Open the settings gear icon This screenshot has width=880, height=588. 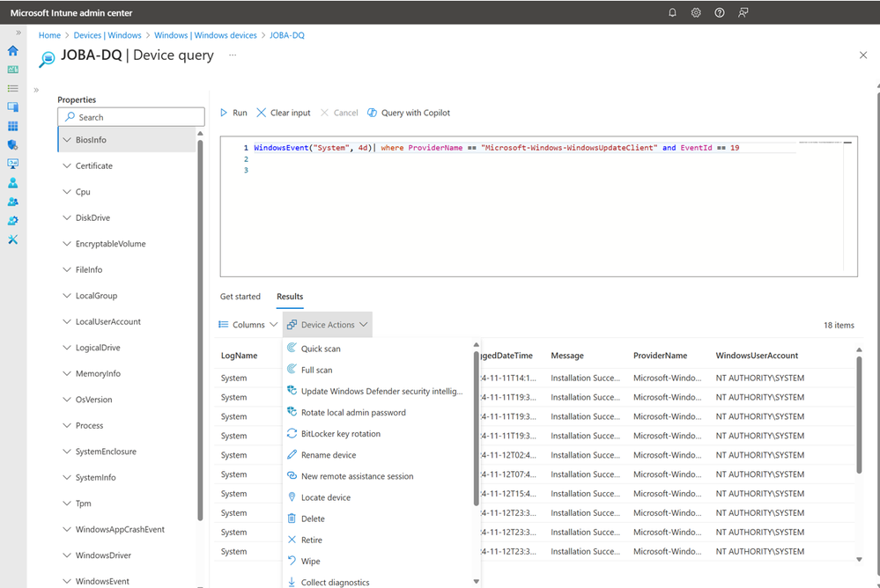pos(696,12)
